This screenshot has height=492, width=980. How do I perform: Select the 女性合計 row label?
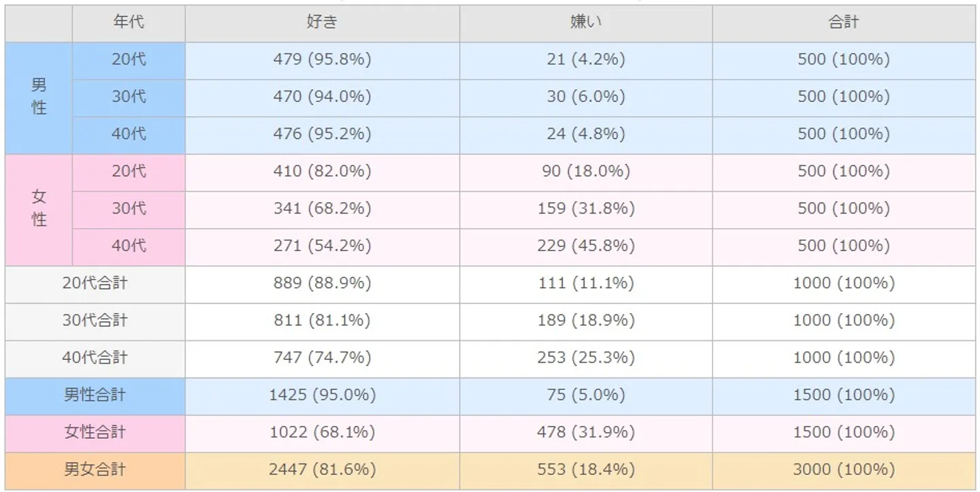pyautogui.click(x=95, y=432)
